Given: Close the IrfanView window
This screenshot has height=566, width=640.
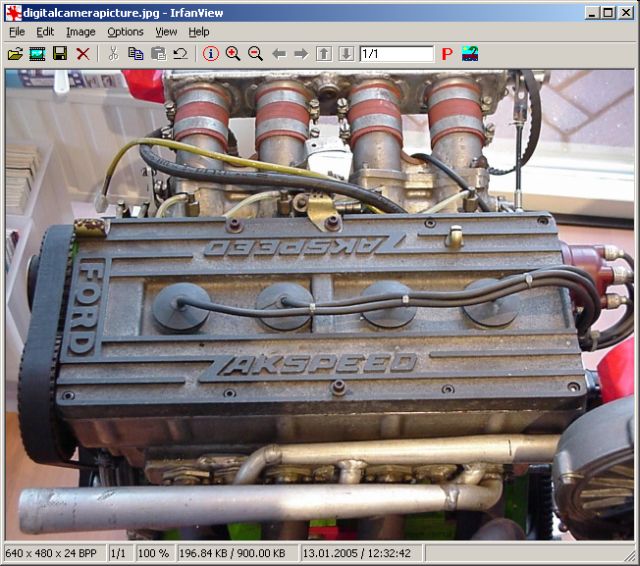Looking at the screenshot, I should pos(626,13).
